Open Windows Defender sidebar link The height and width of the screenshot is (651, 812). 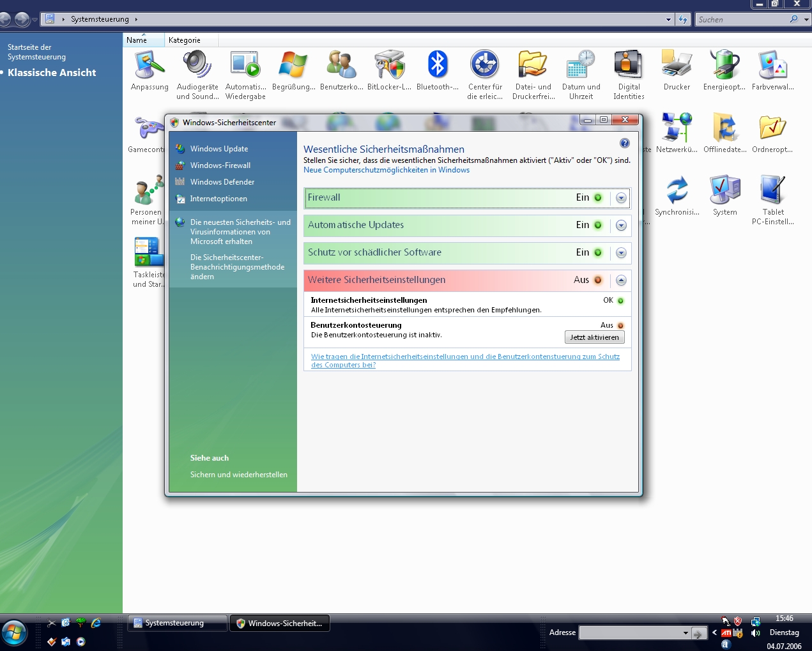click(222, 182)
